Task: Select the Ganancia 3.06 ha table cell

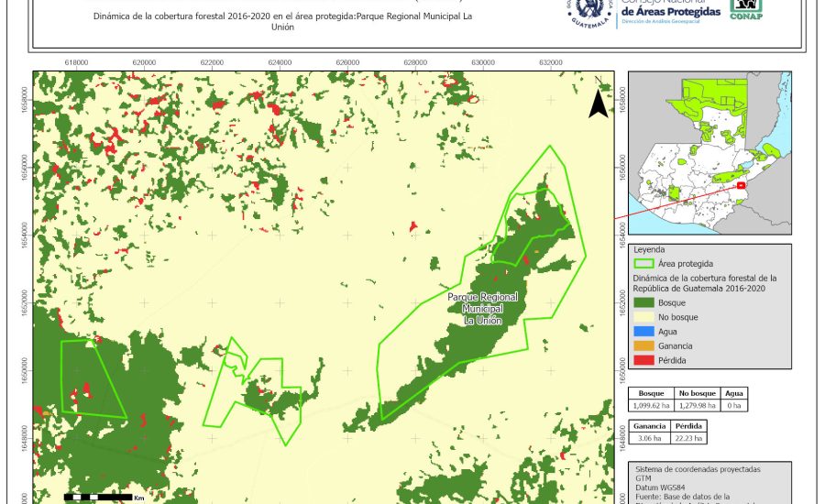Action: 649,438
